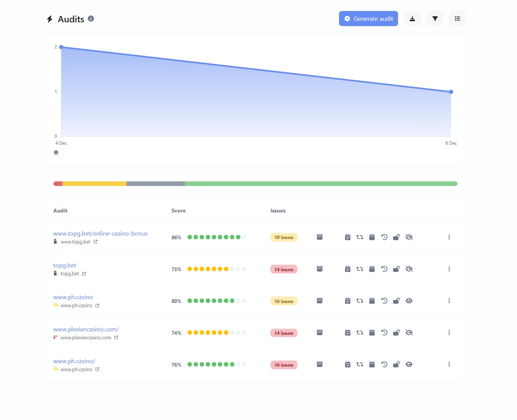This screenshot has height=420, width=517.
Task: Open the actions menu for www.topg.bet/online-casino-bonus
Action: point(449,237)
